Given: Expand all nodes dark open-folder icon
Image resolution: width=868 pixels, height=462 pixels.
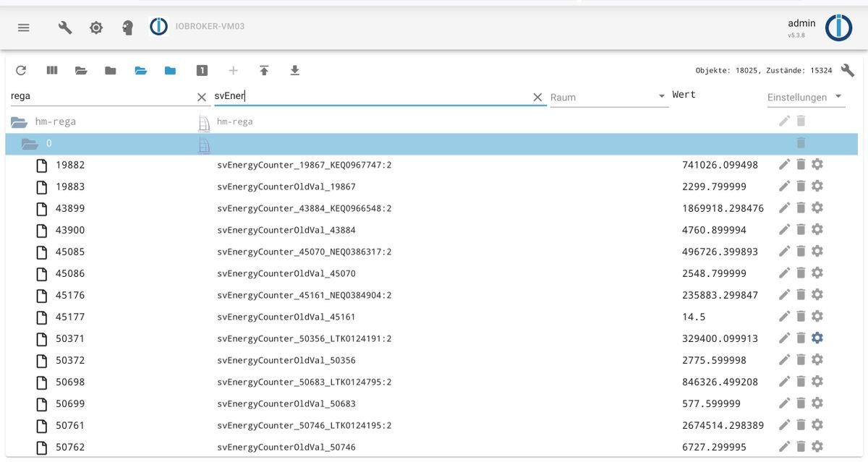Looking at the screenshot, I should (x=81, y=70).
